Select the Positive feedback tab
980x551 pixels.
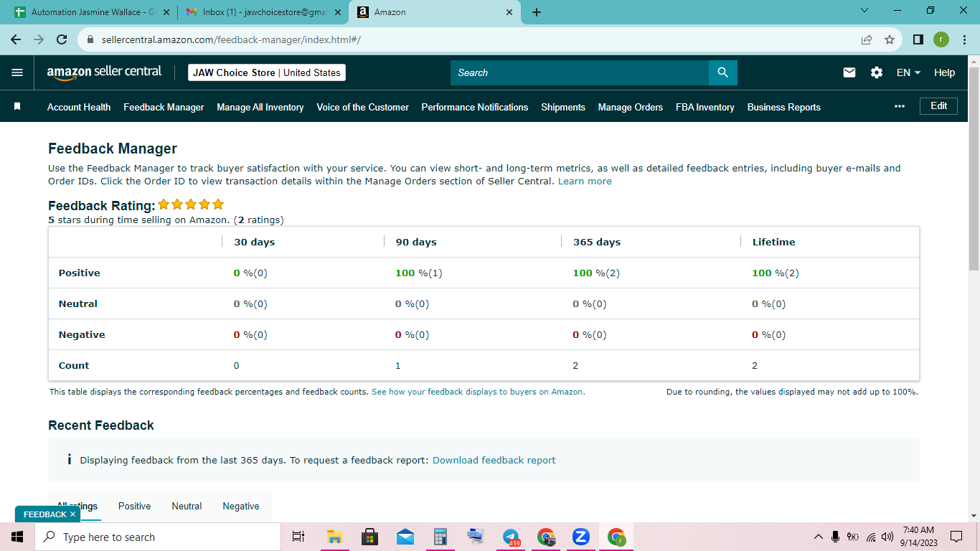pyautogui.click(x=135, y=506)
